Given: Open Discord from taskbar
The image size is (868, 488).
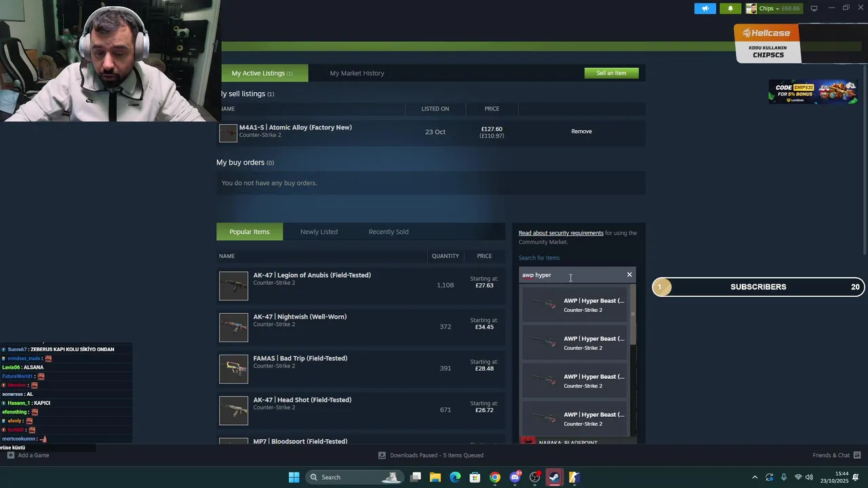Looking at the screenshot, I should (515, 477).
